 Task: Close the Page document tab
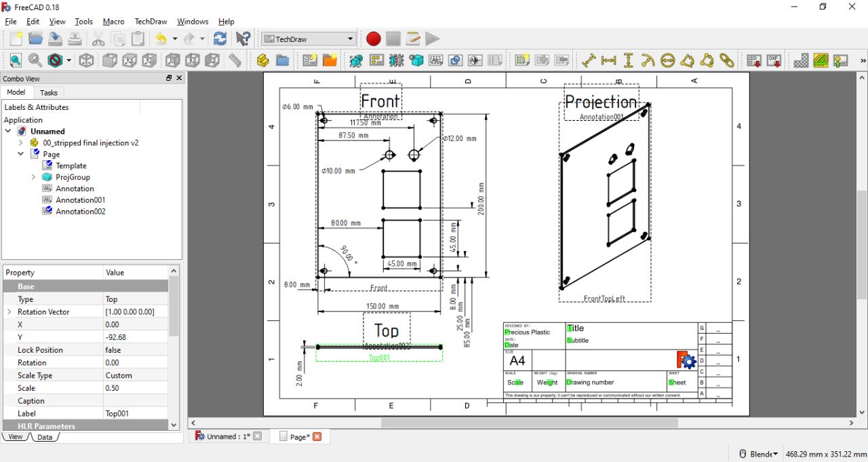click(x=317, y=436)
